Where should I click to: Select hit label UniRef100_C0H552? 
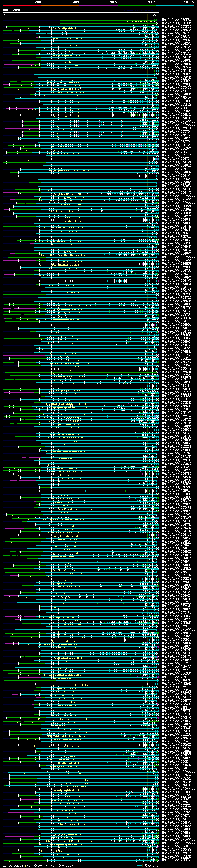tap(177, 67)
